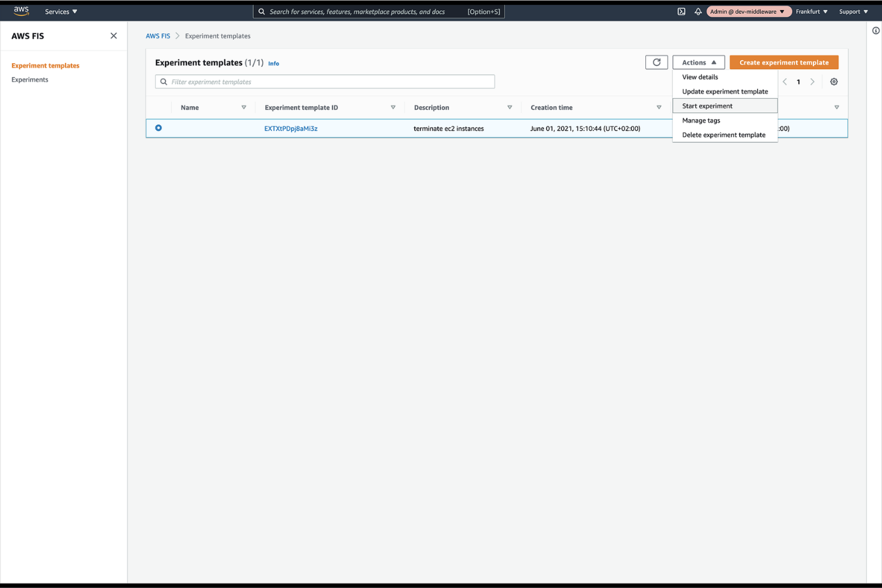Choose View details from Actions menu
This screenshot has height=588, width=882.
[725, 77]
